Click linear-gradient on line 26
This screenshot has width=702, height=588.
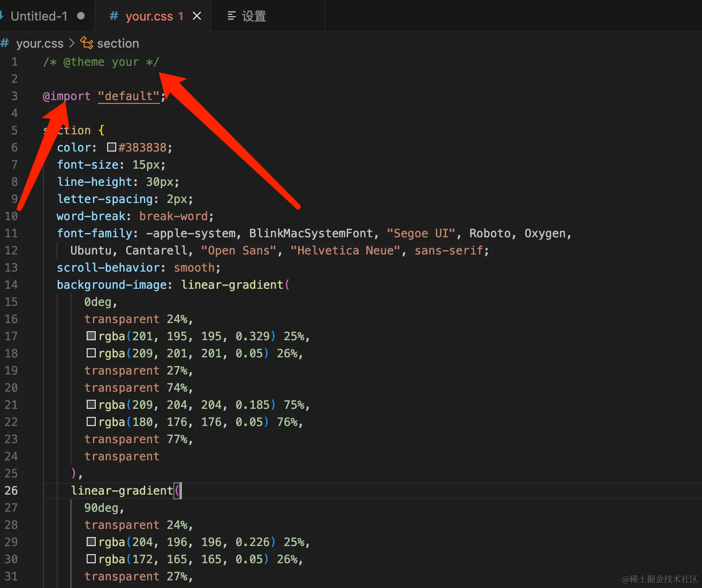point(122,491)
